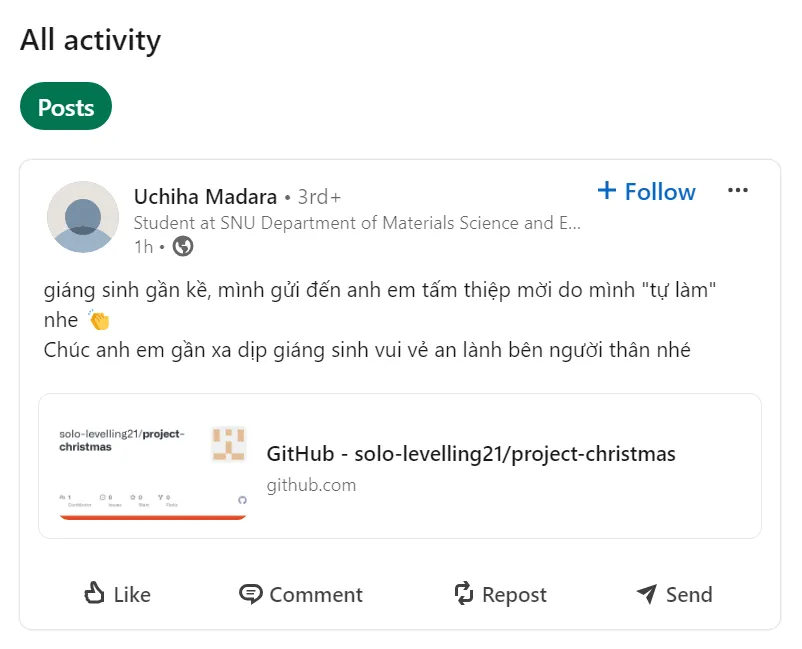Follow Uchiha Madara
The height and width of the screenshot is (649, 802).
646,191
